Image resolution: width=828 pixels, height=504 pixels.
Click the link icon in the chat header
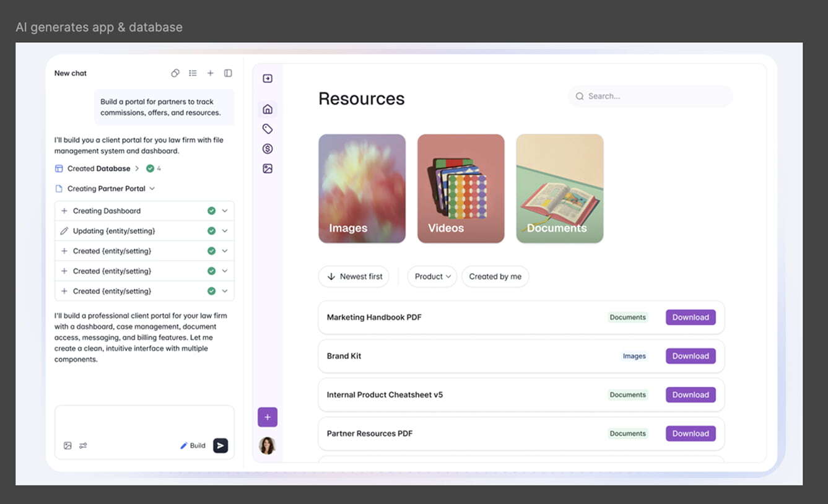(175, 73)
